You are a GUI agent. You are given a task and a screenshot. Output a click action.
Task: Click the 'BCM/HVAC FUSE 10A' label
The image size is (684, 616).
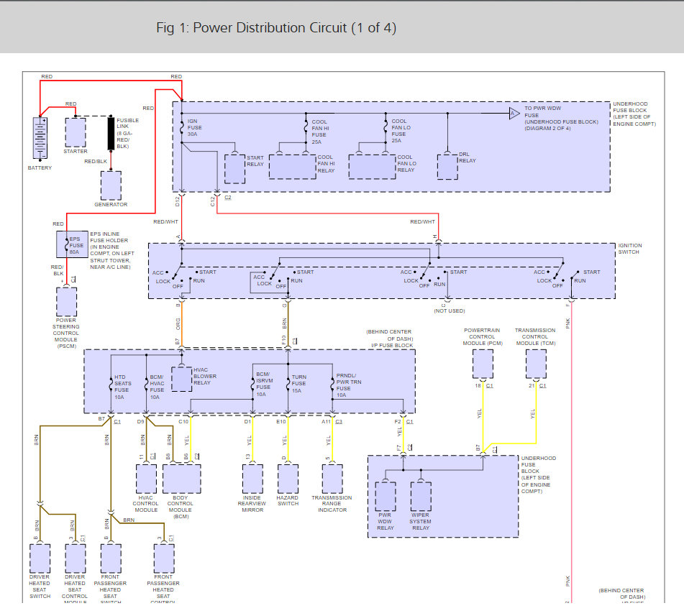(157, 387)
